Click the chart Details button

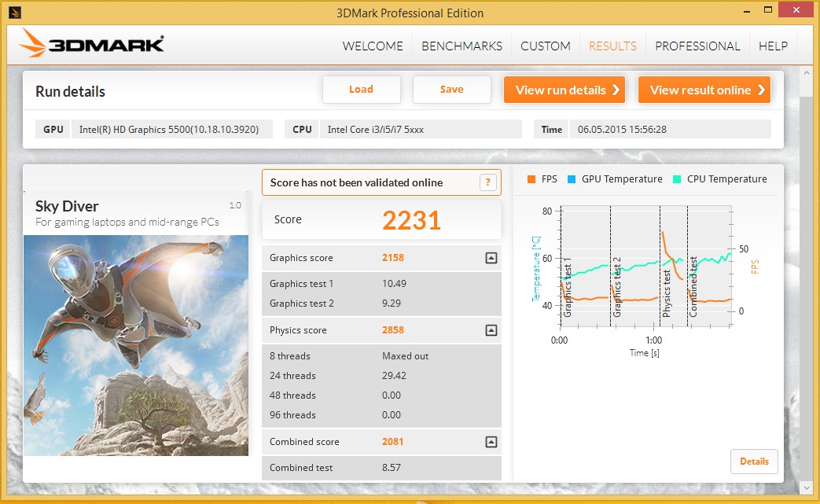tap(753, 462)
